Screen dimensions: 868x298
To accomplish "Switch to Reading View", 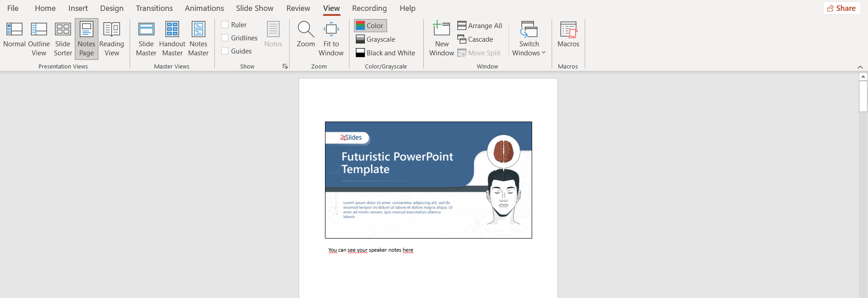I will [112, 39].
